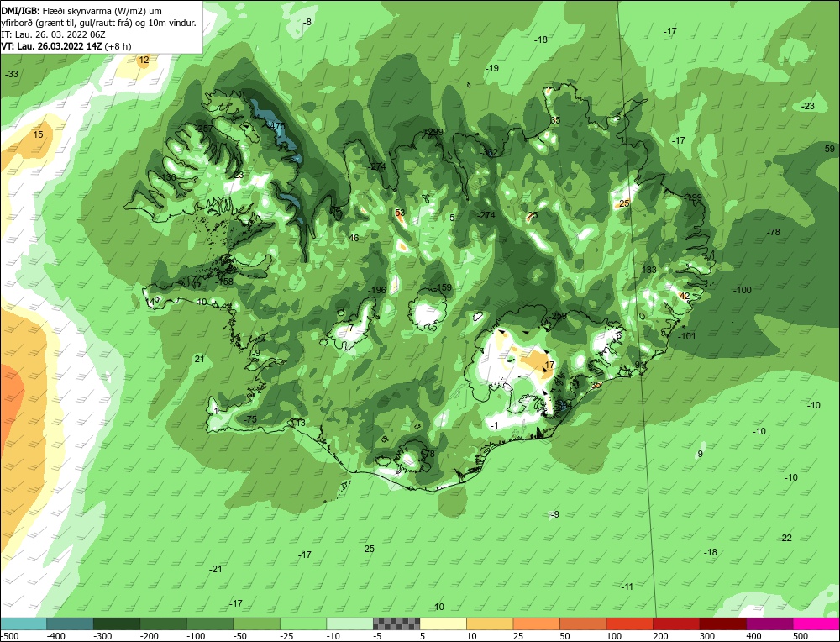This screenshot has height=642, width=840.
Task: Click the '-8' value on the northern map edge
Action: pos(307,22)
